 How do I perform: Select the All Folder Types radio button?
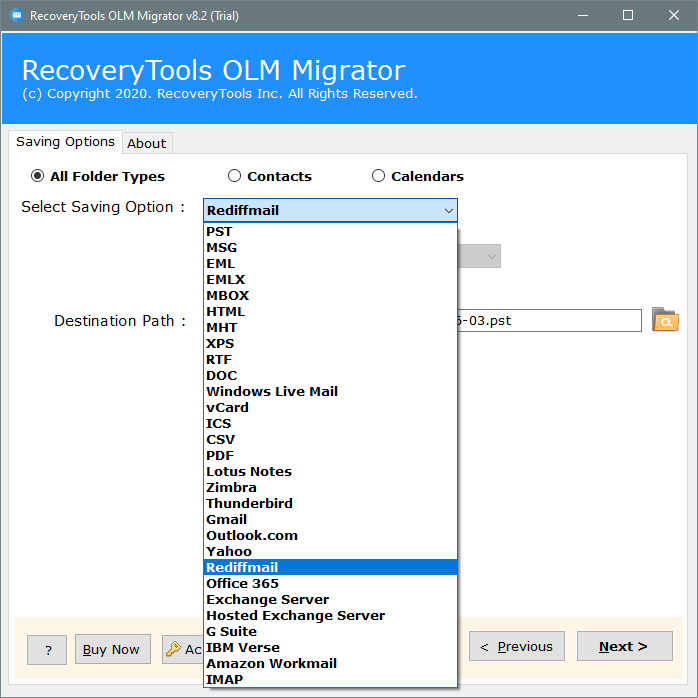[x=37, y=176]
